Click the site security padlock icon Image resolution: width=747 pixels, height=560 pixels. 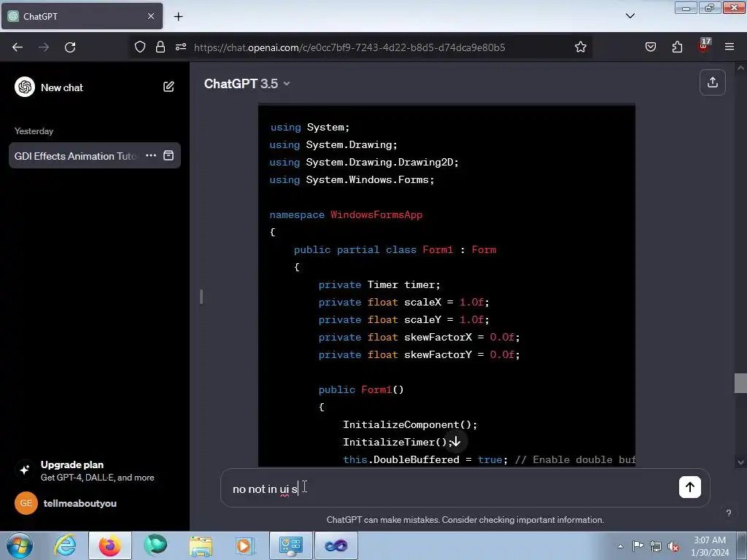click(x=160, y=47)
